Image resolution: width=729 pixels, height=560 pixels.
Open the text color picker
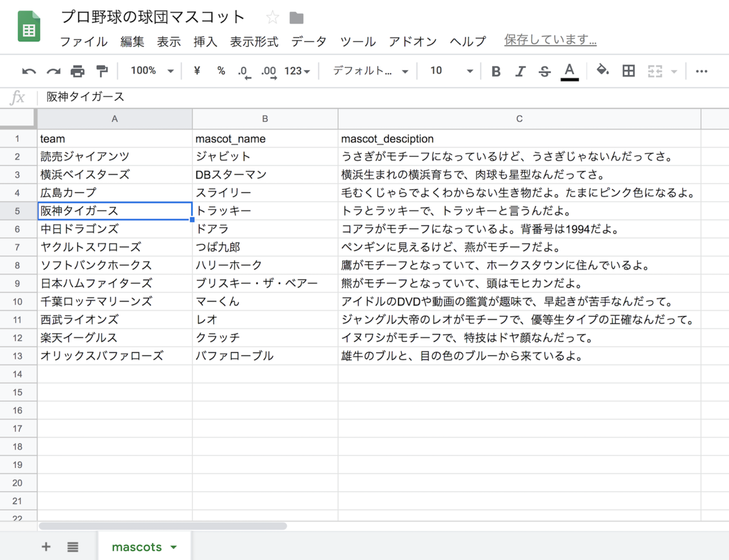pyautogui.click(x=569, y=71)
